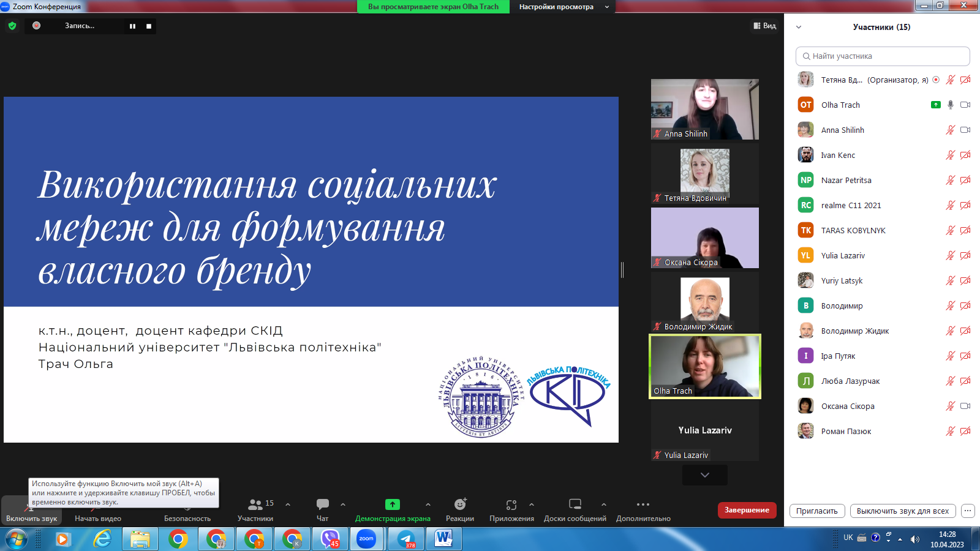This screenshot has width=980, height=551.
Task: Toggle camera icon for Anna Shilinh
Action: pyautogui.click(x=965, y=130)
